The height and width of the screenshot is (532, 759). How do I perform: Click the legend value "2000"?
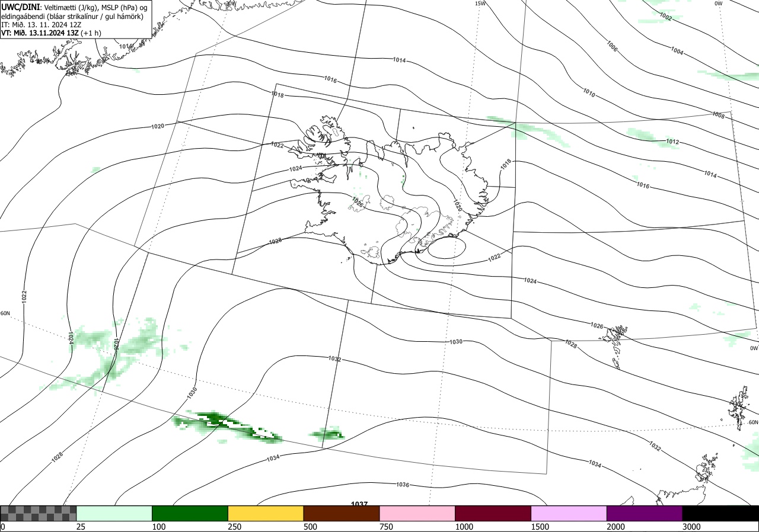[616, 527]
